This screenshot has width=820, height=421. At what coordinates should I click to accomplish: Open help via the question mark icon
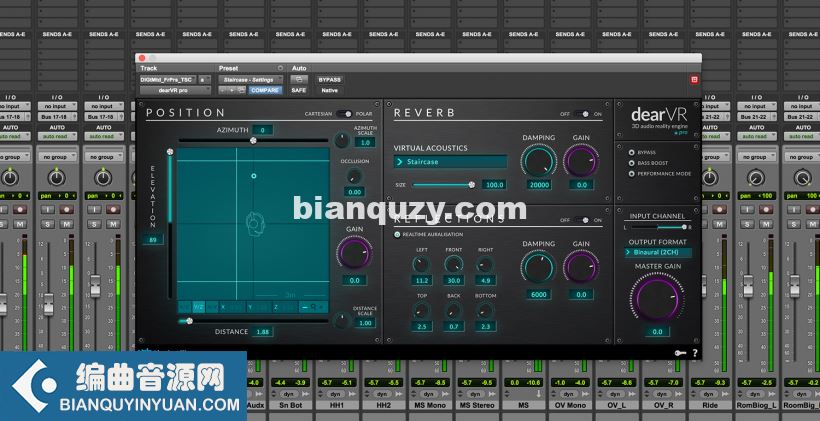coord(695,353)
